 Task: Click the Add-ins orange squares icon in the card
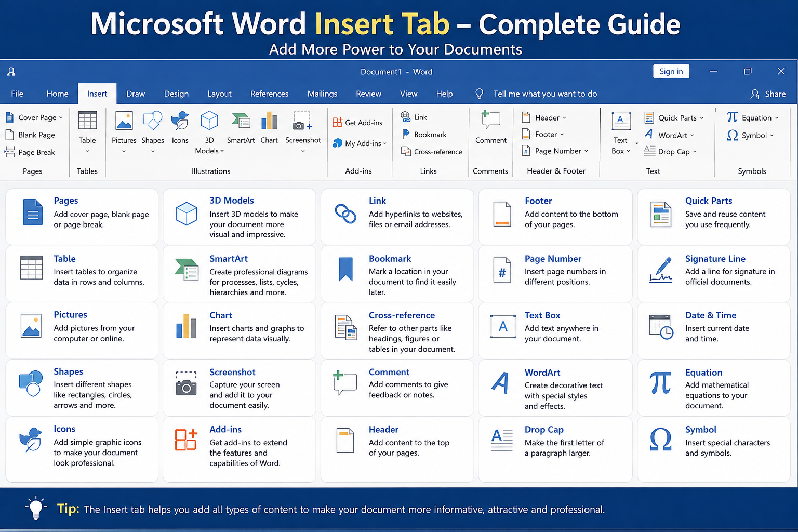[x=186, y=440]
